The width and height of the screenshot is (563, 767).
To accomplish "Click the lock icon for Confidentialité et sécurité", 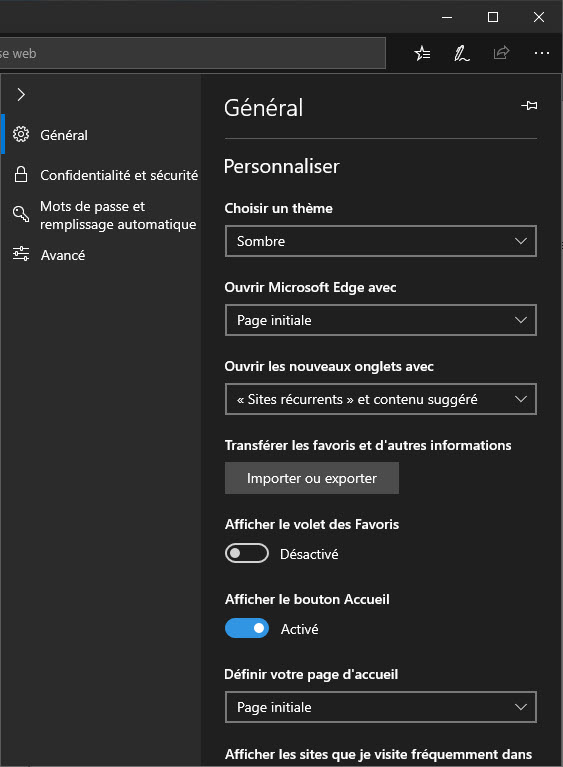I will click(21, 174).
